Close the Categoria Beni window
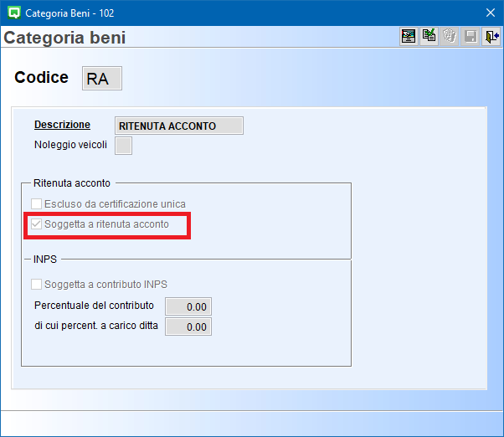The height and width of the screenshot is (437, 504). 490,13
